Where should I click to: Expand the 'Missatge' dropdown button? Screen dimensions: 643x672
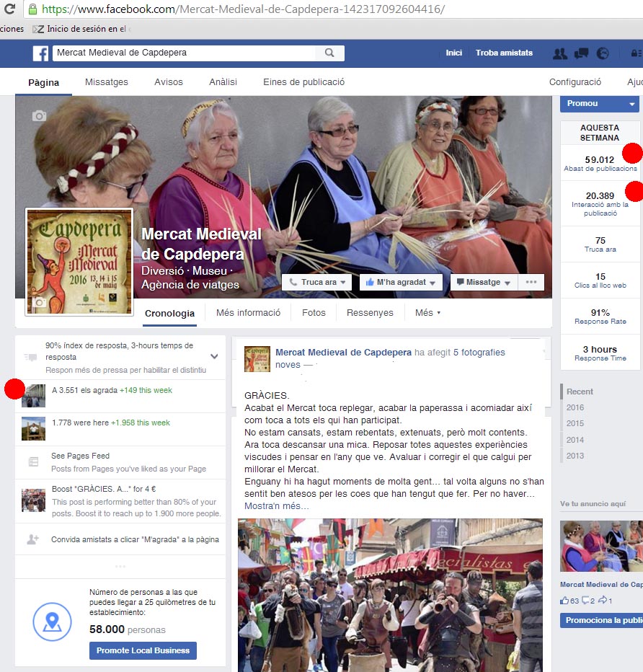point(483,282)
